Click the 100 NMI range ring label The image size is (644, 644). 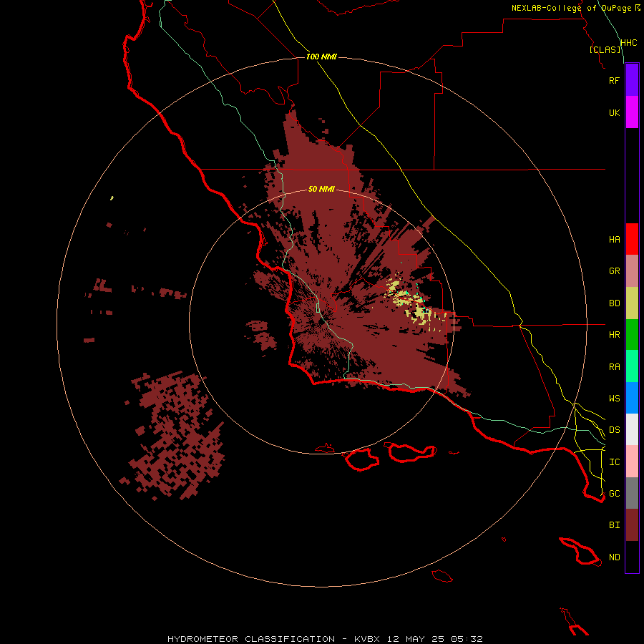[321, 57]
